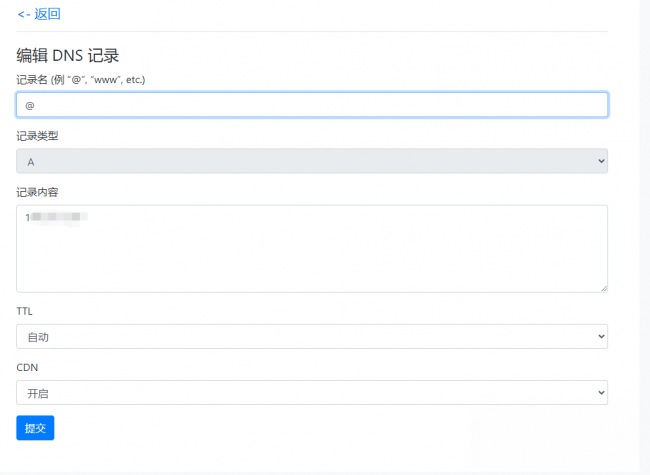Click the CDN select chevron arrow
Viewport: 650px width, 475px height.
(600, 392)
